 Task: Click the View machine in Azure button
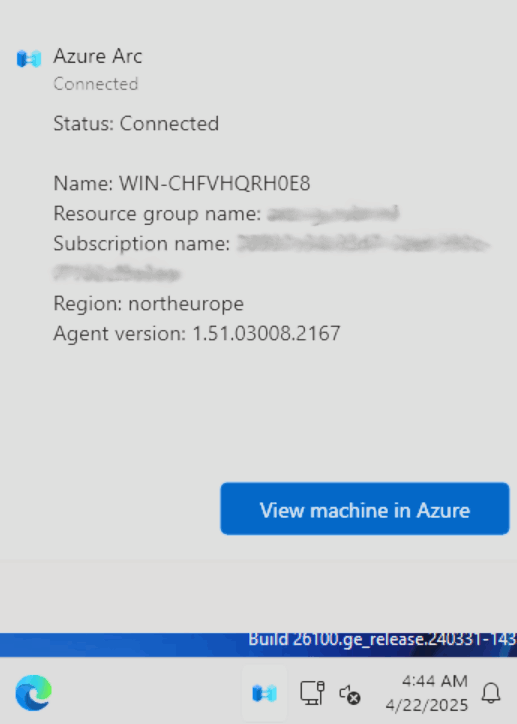pos(365,508)
